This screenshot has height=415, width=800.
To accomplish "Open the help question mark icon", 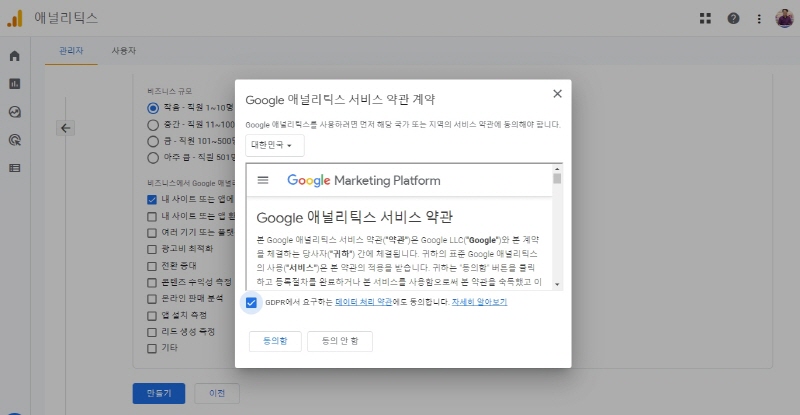I will 733,18.
